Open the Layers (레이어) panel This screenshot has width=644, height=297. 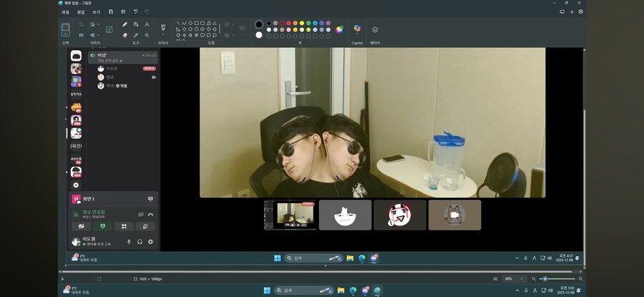[375, 29]
